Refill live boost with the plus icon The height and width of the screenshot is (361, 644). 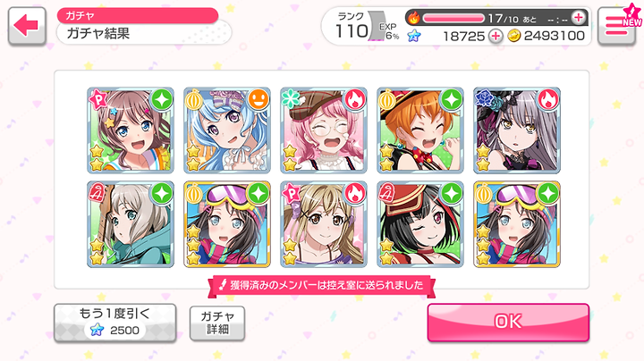coord(579,18)
